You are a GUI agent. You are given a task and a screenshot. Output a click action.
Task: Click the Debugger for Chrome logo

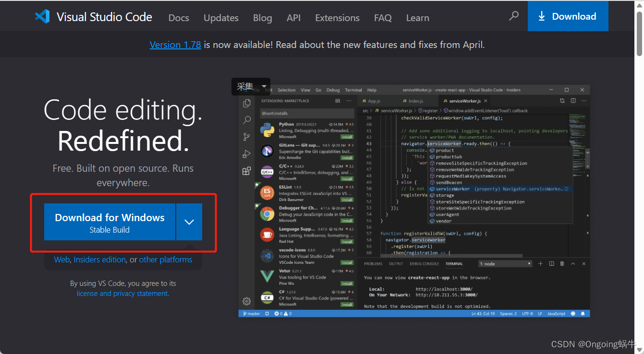coord(267,214)
